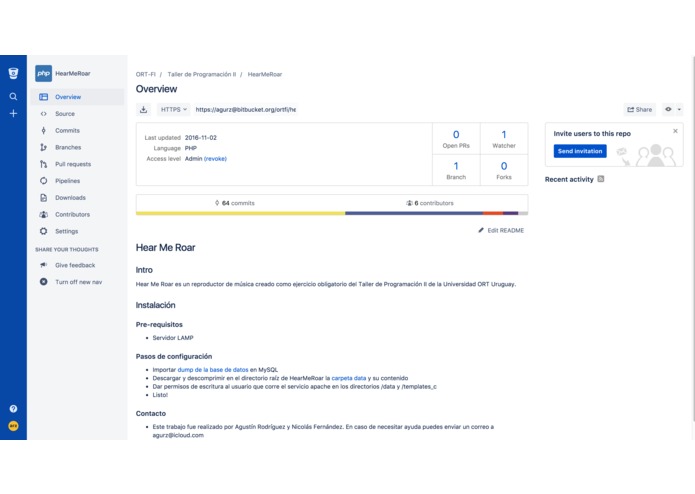
Task: Click the Send invitation button
Action: tap(580, 151)
